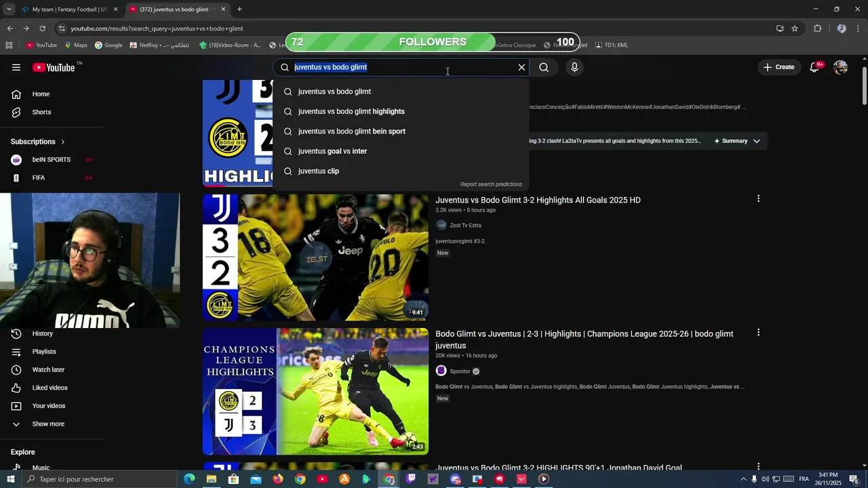Expand the Subscriptions section
This screenshot has width=868, height=488.
(38, 142)
